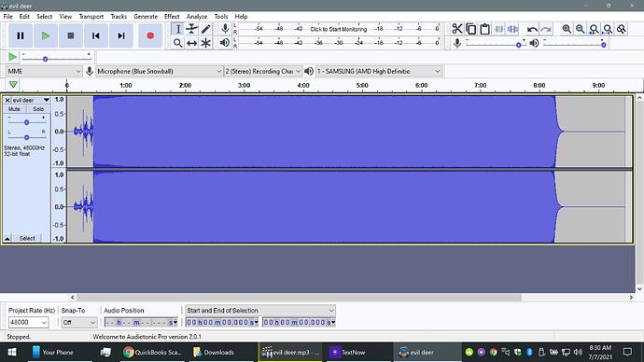
Task: Redo the last undone action
Action: pos(546,29)
